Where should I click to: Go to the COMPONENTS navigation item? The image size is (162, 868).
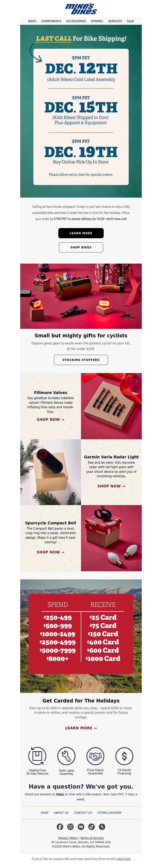[51, 21]
